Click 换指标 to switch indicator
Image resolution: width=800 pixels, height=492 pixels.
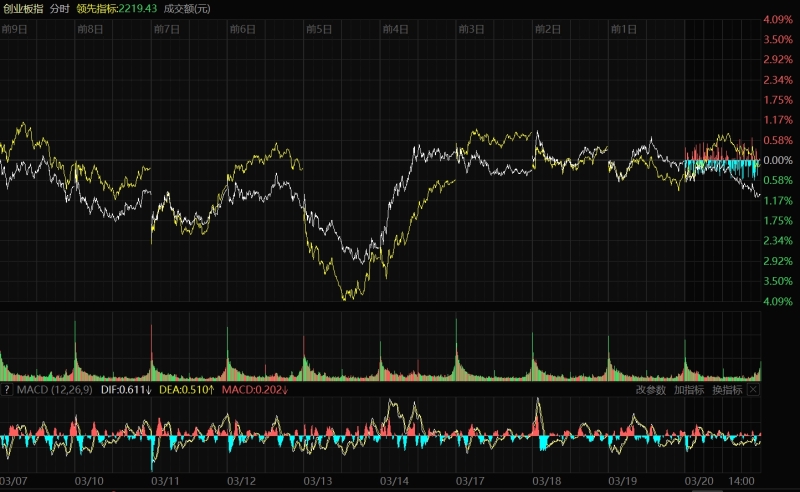tap(727, 390)
